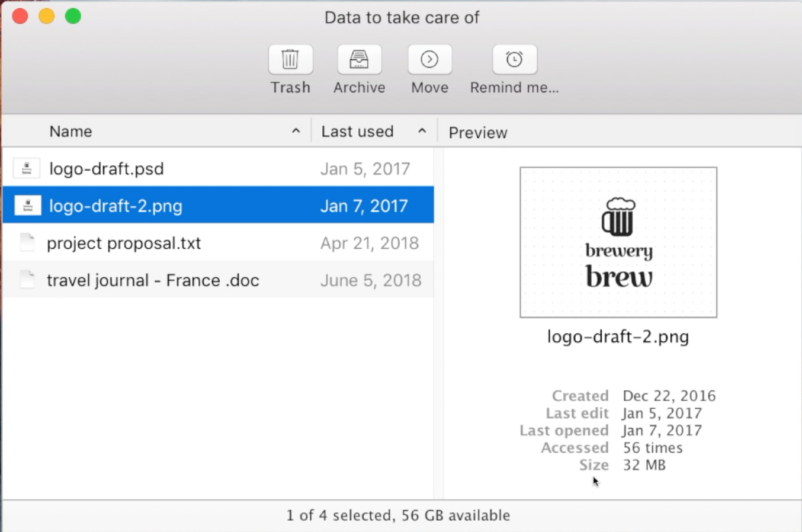Screen dimensions: 802x532
Task: Click the Trash label text
Action: coord(290,87)
